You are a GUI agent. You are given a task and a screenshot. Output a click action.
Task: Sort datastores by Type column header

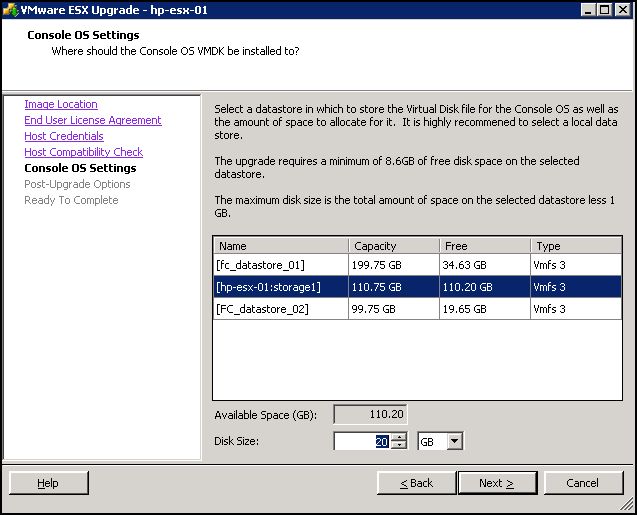(574, 245)
